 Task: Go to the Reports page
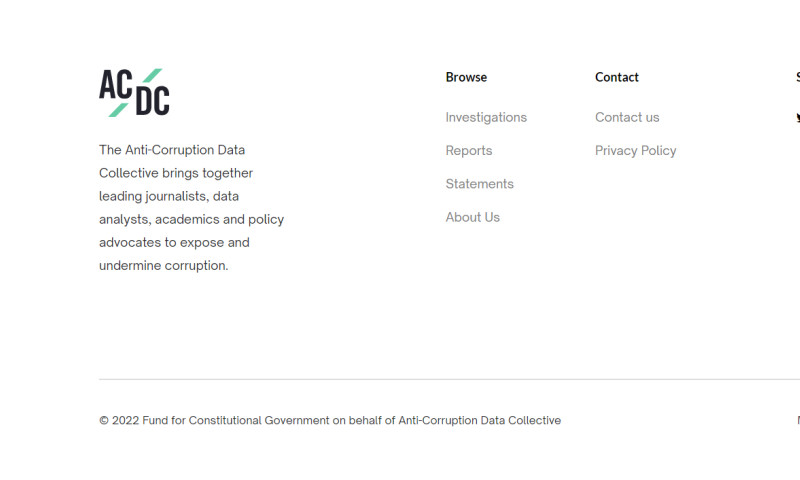pyautogui.click(x=468, y=150)
